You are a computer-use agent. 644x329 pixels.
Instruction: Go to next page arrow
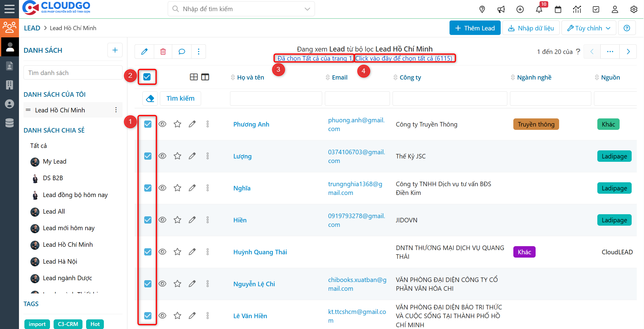click(x=628, y=52)
